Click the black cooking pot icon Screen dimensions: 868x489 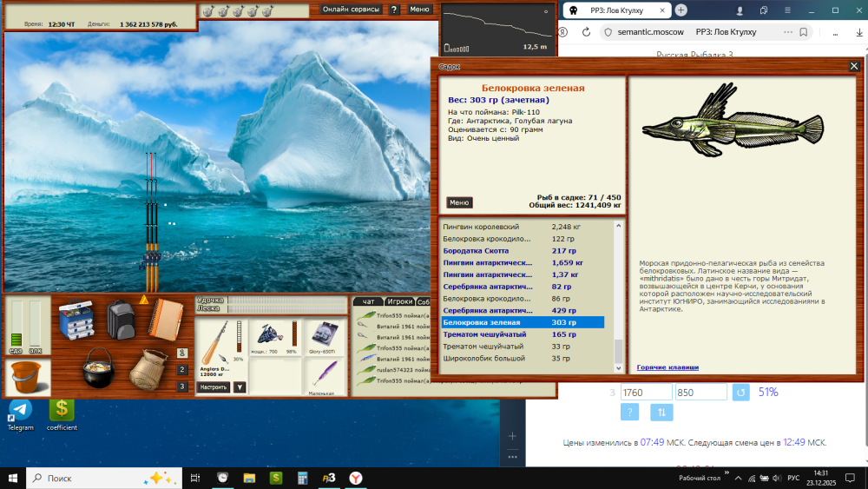point(99,367)
